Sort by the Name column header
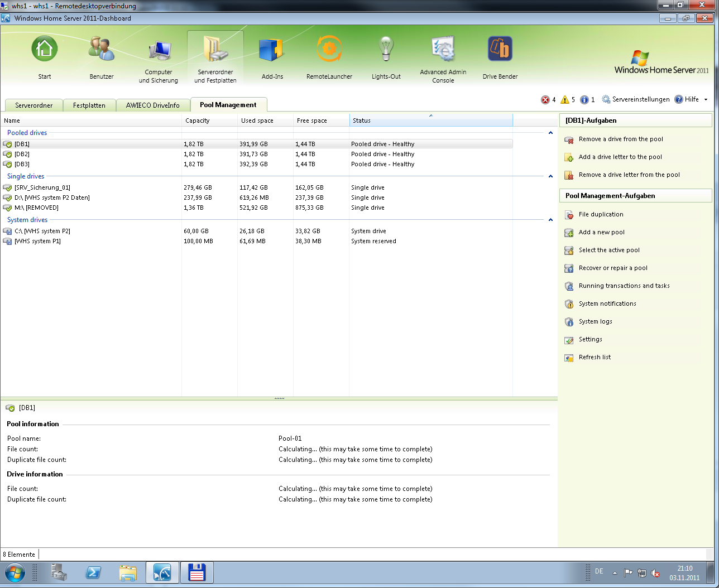The width and height of the screenshot is (719, 588). point(91,121)
